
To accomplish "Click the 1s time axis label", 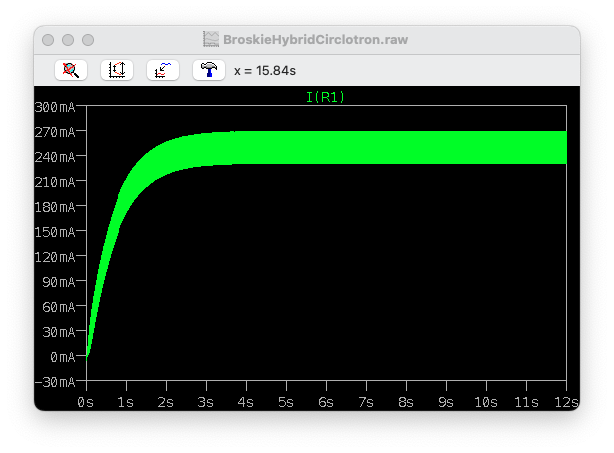I will pos(125,402).
